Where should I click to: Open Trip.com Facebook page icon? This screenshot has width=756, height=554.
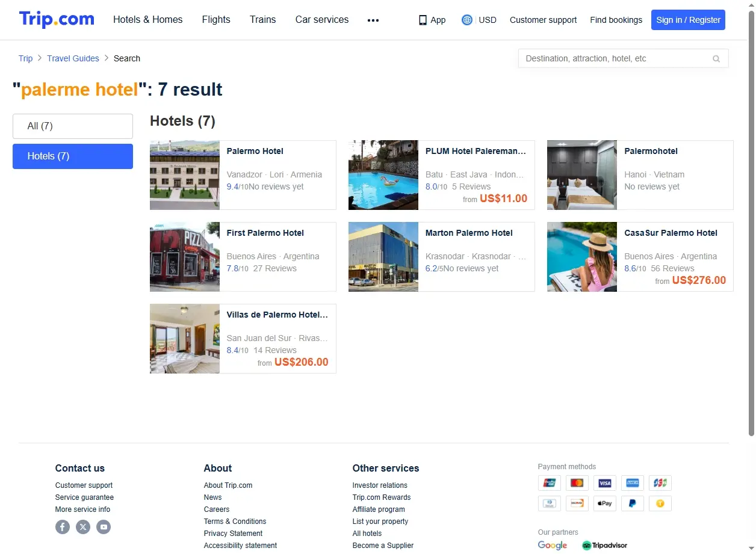63,527
